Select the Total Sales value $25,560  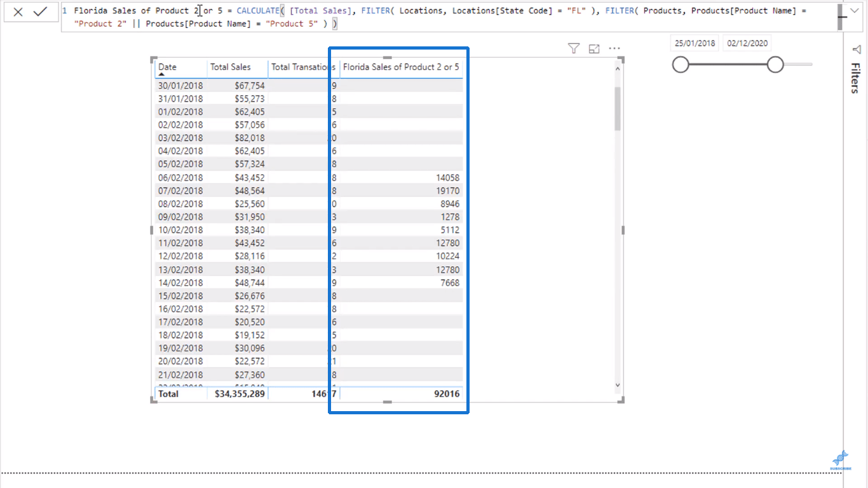click(249, 204)
